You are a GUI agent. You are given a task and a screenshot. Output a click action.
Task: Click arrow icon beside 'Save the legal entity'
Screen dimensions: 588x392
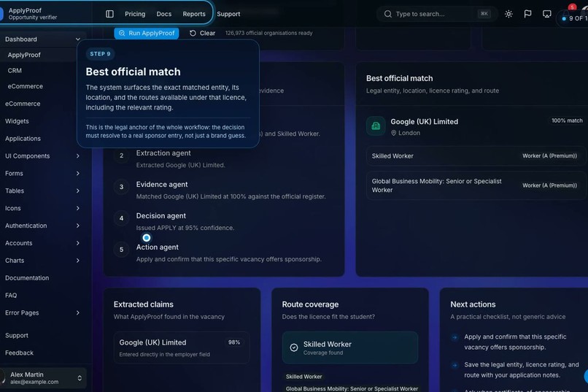(x=454, y=365)
